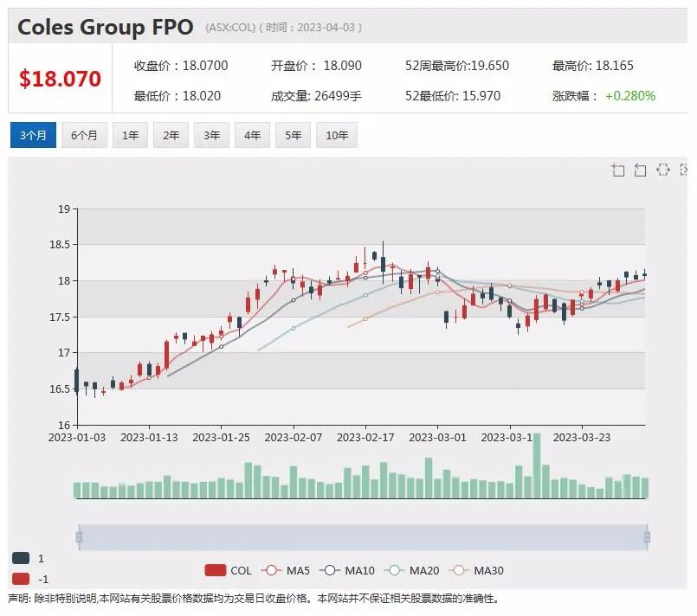This screenshot has width=697, height=616.
Task: Click the $18.070 current price
Action: (60, 79)
